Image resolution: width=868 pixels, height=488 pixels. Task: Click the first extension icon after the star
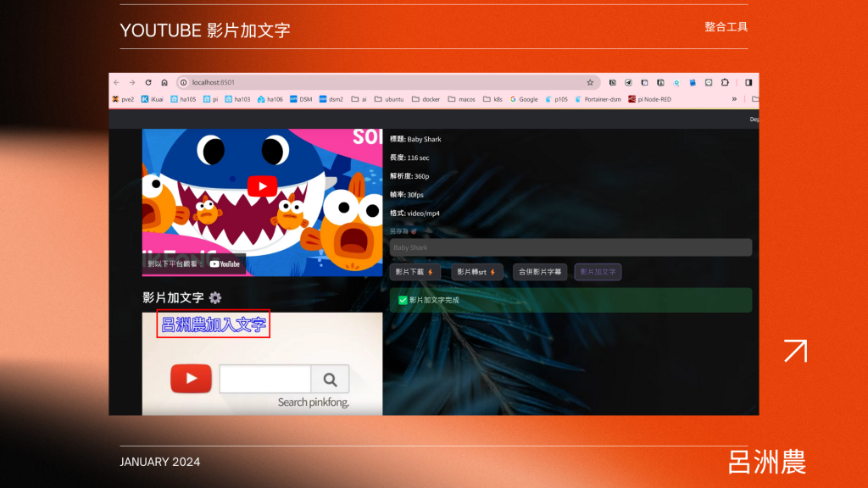pos(612,82)
